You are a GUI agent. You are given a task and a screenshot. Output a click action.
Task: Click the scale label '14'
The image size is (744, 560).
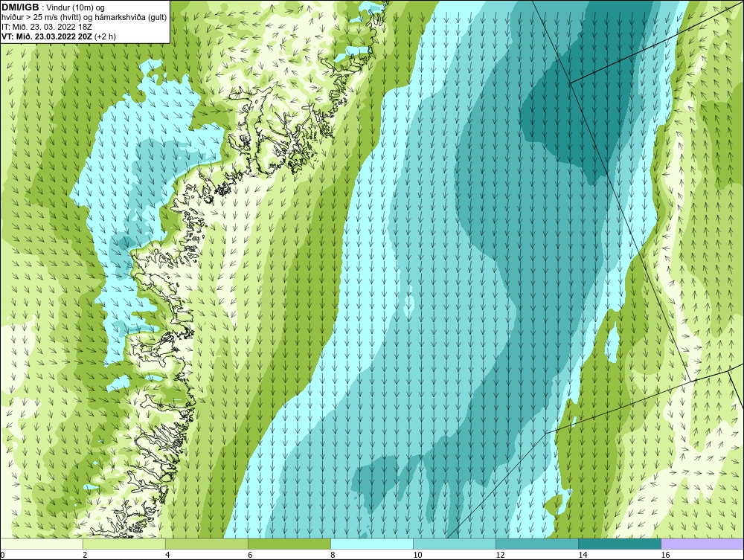click(x=583, y=555)
